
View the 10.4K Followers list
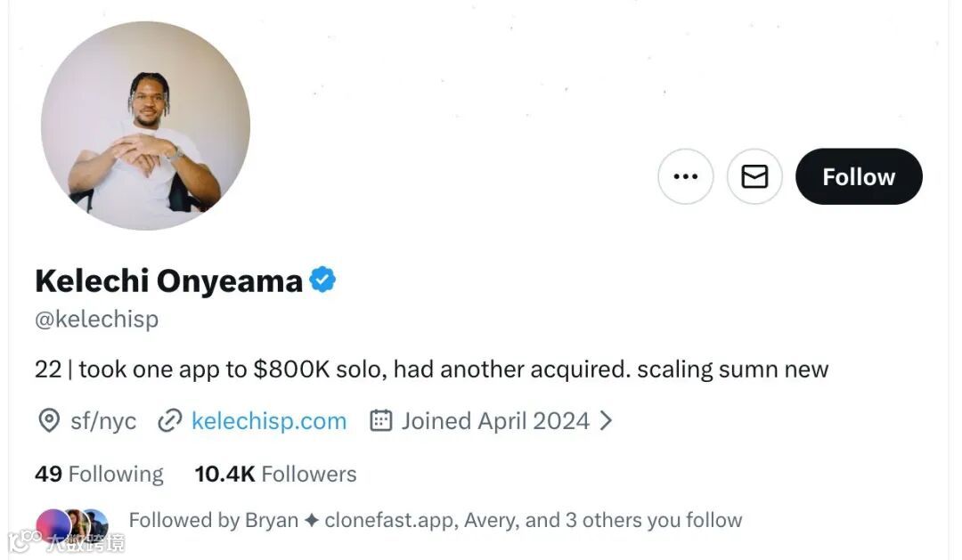click(x=275, y=474)
